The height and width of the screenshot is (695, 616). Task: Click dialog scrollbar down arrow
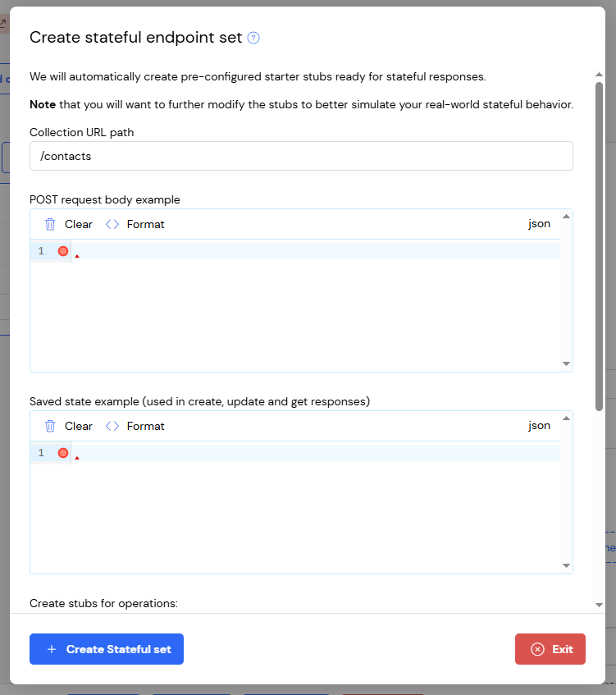(x=599, y=605)
